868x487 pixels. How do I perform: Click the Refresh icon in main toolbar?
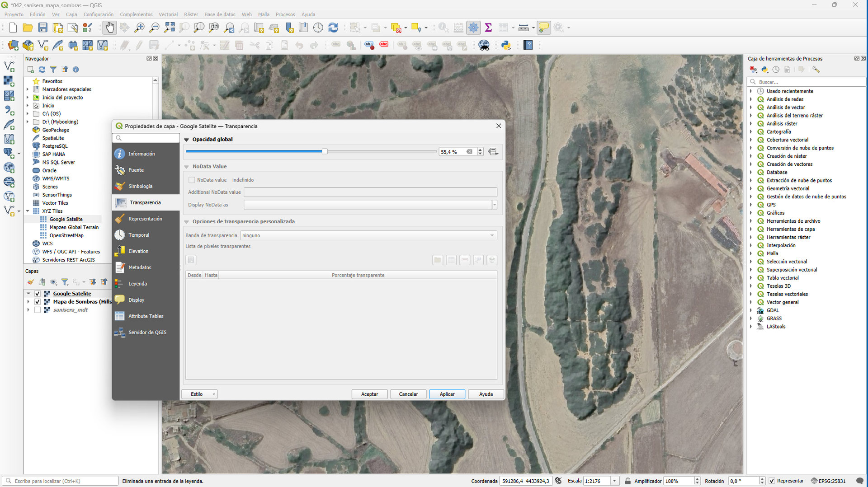pyautogui.click(x=333, y=28)
